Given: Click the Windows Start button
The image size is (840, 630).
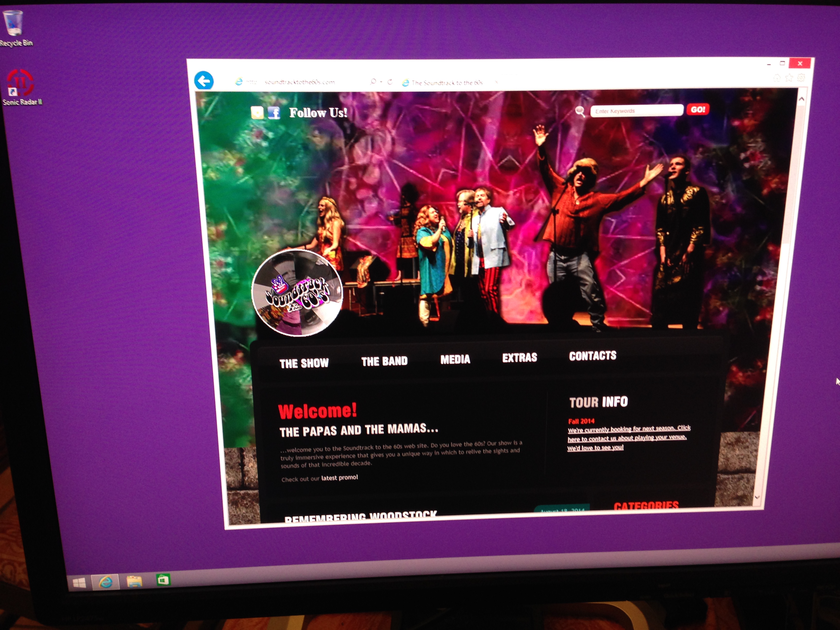Looking at the screenshot, I should 79,583.
